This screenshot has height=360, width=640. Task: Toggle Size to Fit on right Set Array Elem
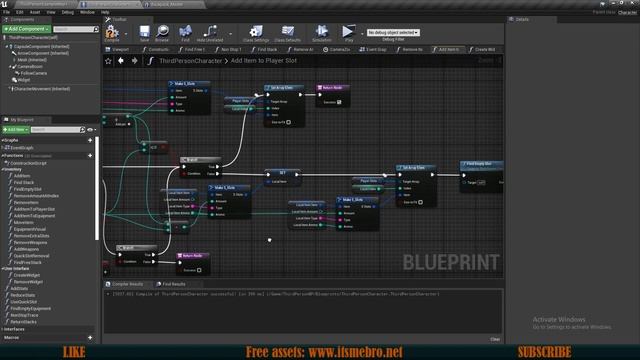420,202
